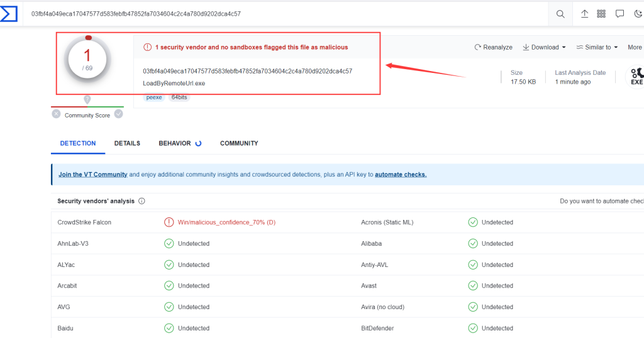
Task: Expand the Similar to dropdown
Action: (597, 47)
